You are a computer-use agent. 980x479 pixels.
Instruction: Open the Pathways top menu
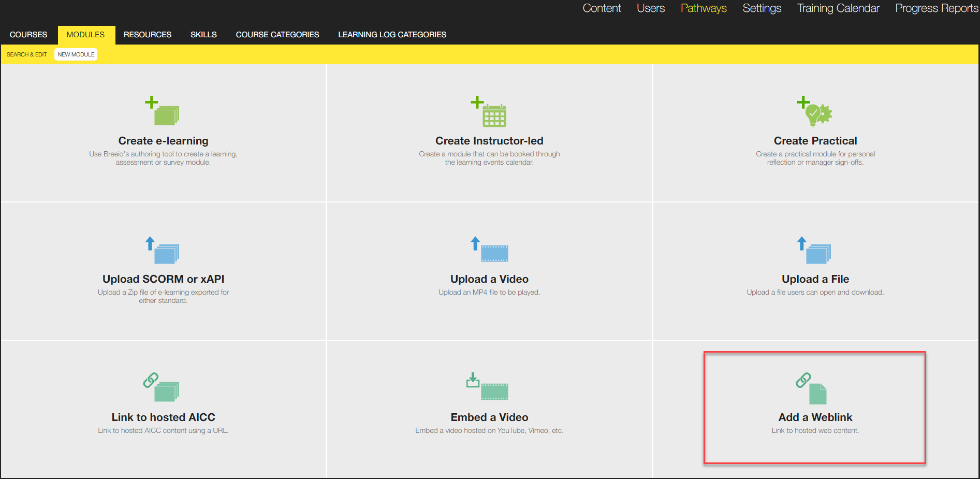(x=704, y=8)
